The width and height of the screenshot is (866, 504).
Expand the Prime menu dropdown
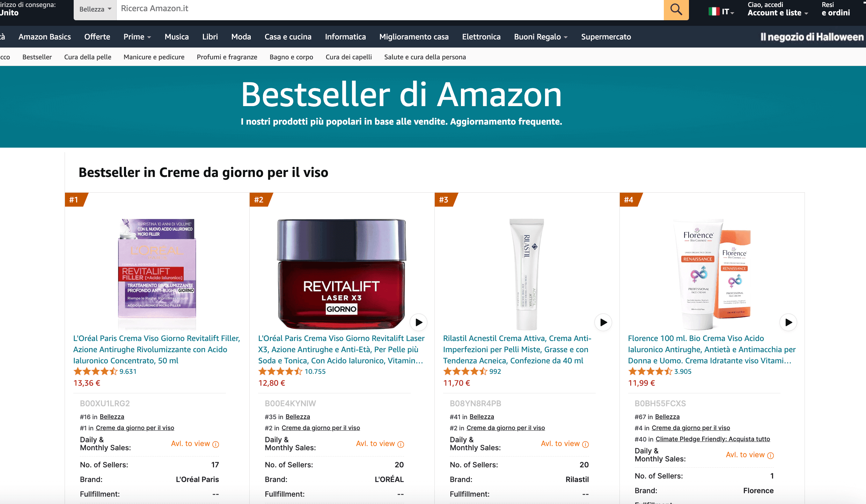click(x=137, y=37)
